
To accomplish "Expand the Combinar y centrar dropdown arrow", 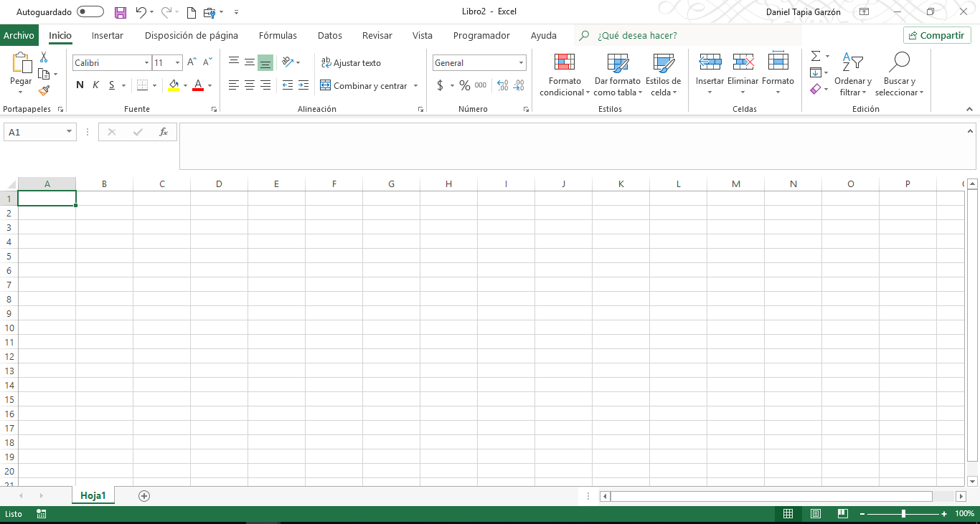I will point(415,86).
